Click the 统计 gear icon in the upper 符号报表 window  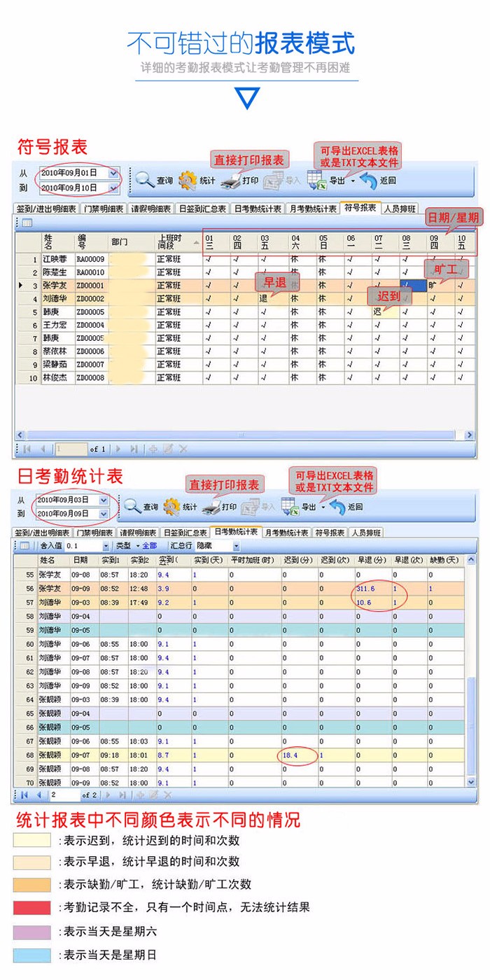click(188, 180)
